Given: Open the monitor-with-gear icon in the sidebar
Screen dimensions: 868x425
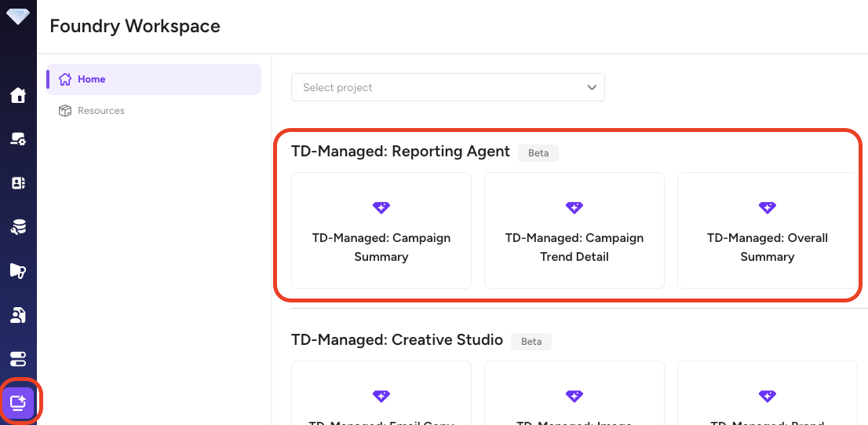Looking at the screenshot, I should 18,139.
